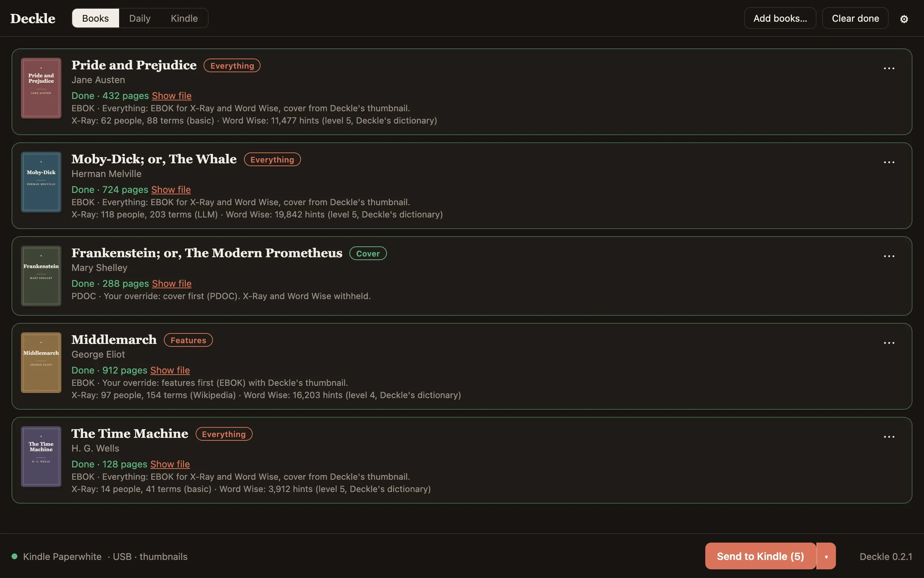924x578 pixels.
Task: Click the Features badge on Middlemarch
Action: coord(188,340)
